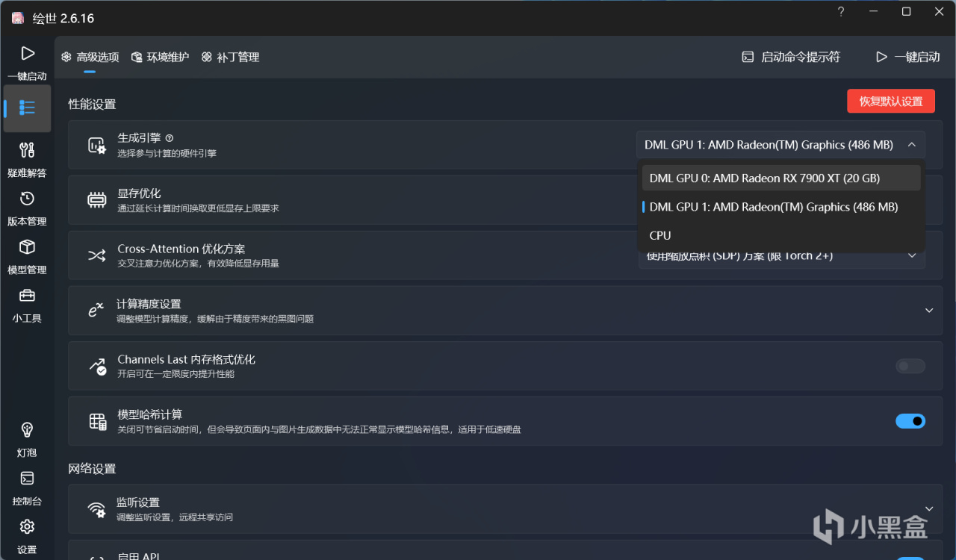Switch to the 环境维护 tab
Image resolution: width=956 pixels, height=560 pixels.
click(x=160, y=57)
